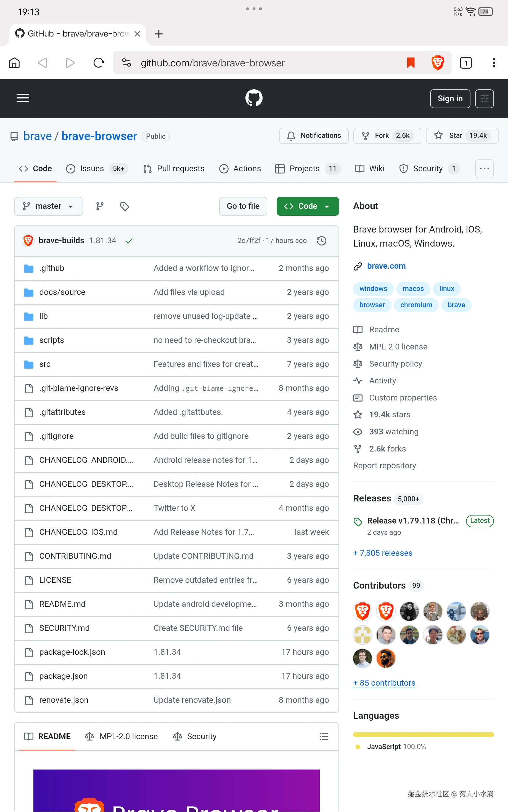This screenshot has height=812, width=508.
Task: Open the Actions tab
Action: pyautogui.click(x=240, y=169)
